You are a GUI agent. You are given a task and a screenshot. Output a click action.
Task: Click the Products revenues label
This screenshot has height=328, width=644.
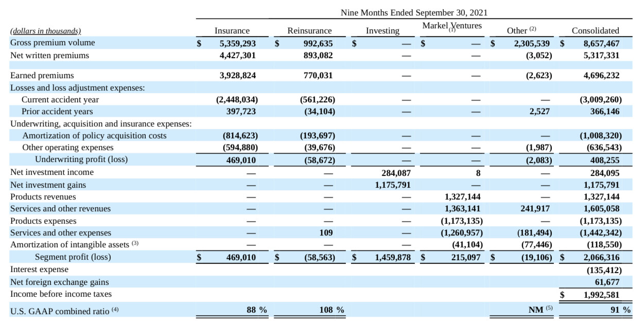[43, 196]
